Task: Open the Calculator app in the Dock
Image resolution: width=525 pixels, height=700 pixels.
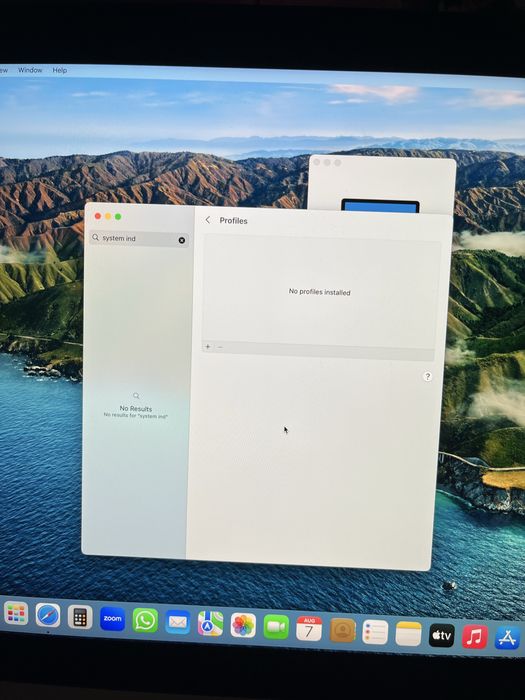Action: pos(80,617)
